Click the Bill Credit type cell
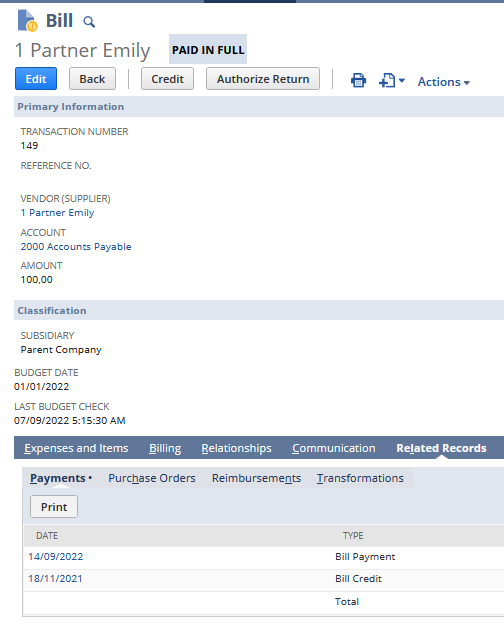Screen dimensions: 504x624 click(x=358, y=578)
